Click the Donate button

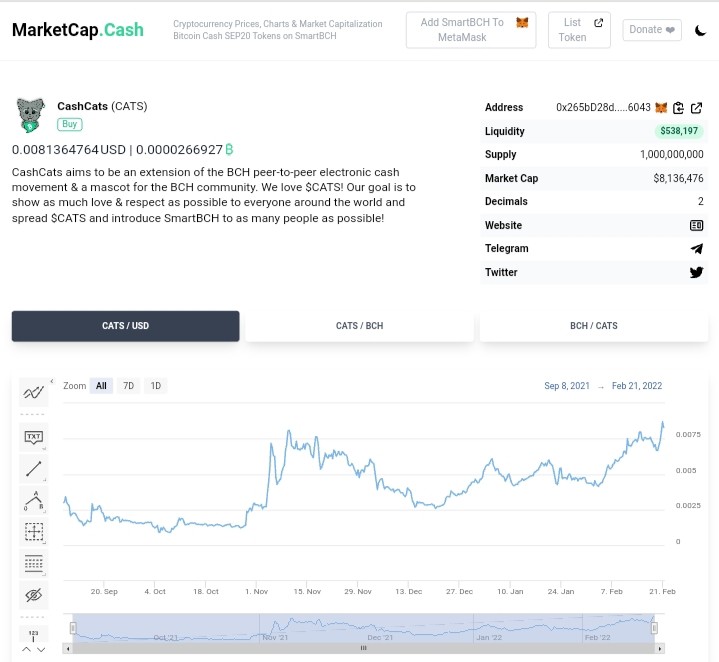point(652,30)
